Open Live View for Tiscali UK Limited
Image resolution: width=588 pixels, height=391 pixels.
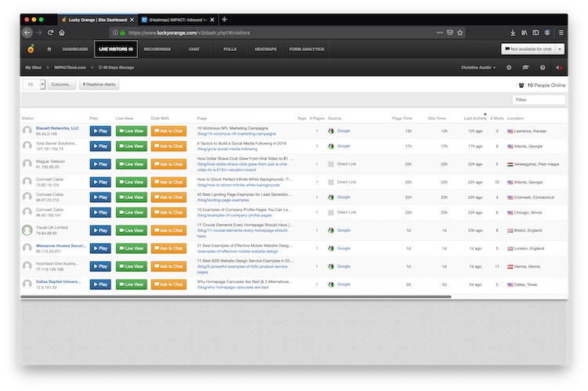[x=131, y=230]
